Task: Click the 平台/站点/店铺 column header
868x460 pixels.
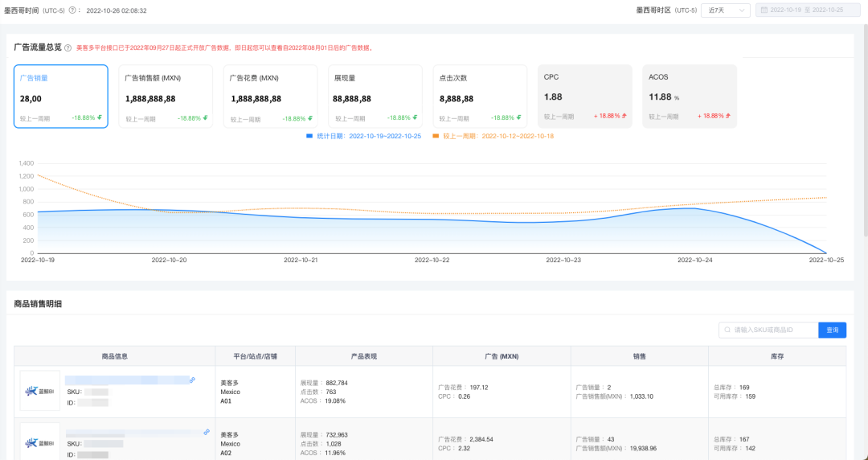Action: (x=256, y=356)
